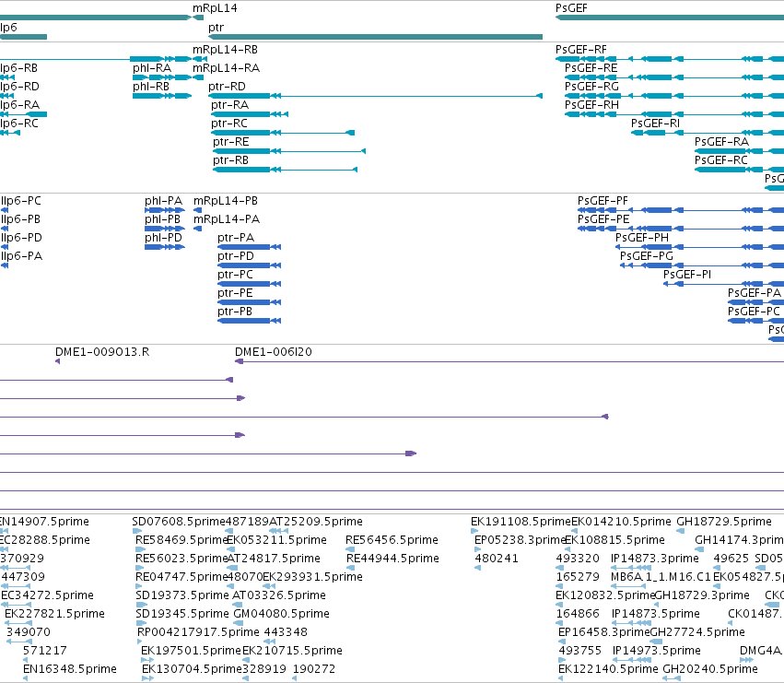The image size is (784, 683).
Task: Open the phl-PD protein label
Action: tap(163, 239)
